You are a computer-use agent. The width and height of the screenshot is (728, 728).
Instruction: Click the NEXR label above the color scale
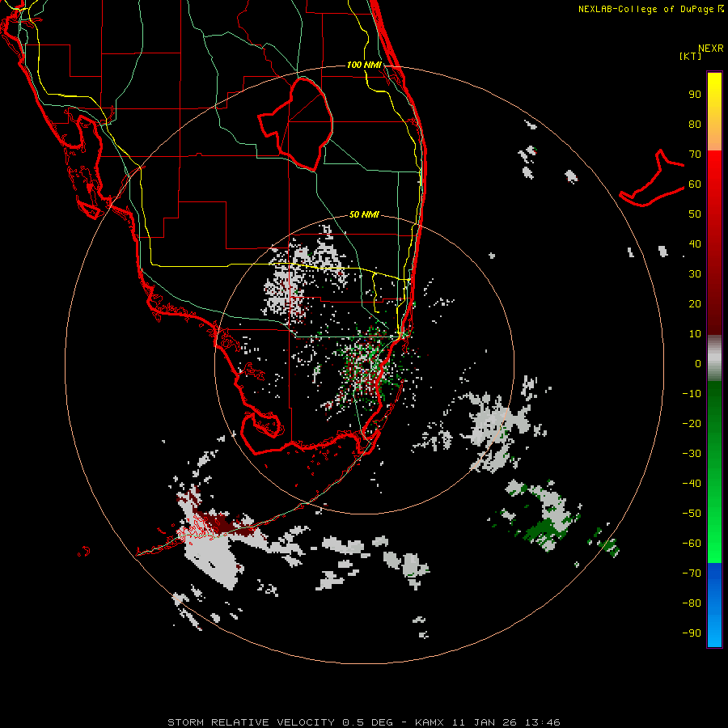click(x=711, y=49)
